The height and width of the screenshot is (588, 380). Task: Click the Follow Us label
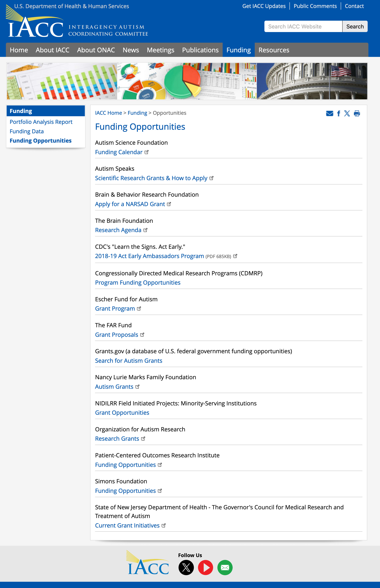point(190,555)
